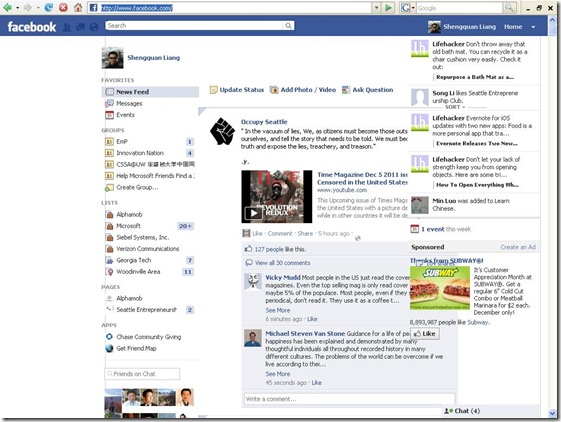
Task: Click the browser Forward arrow
Action: pos(28,8)
